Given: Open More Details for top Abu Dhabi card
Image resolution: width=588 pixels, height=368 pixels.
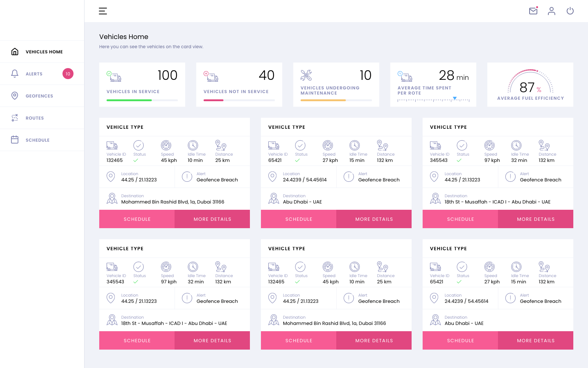Looking at the screenshot, I should (x=374, y=219).
